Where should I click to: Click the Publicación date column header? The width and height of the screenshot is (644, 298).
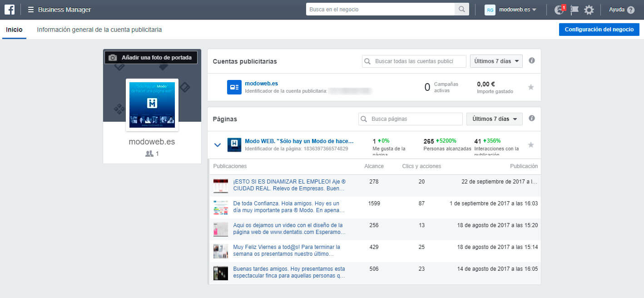click(524, 166)
